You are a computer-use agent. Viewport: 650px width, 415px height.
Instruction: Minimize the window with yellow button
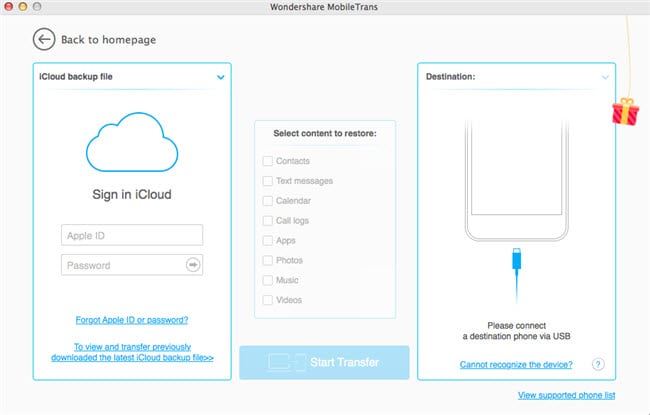coord(23,6)
